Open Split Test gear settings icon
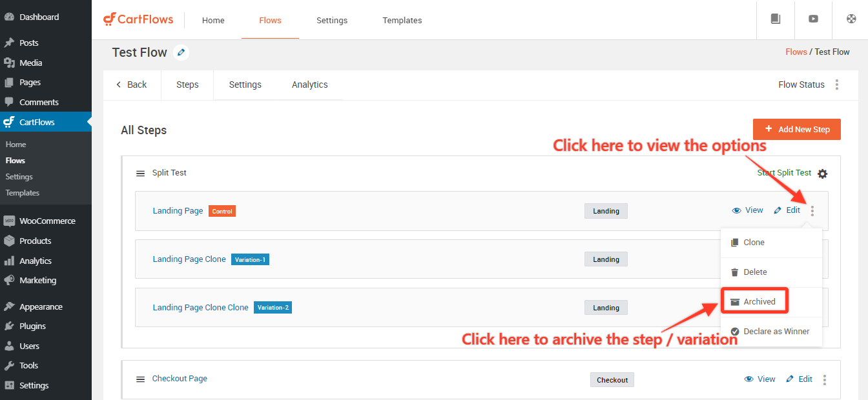This screenshot has height=400, width=868. (822, 174)
